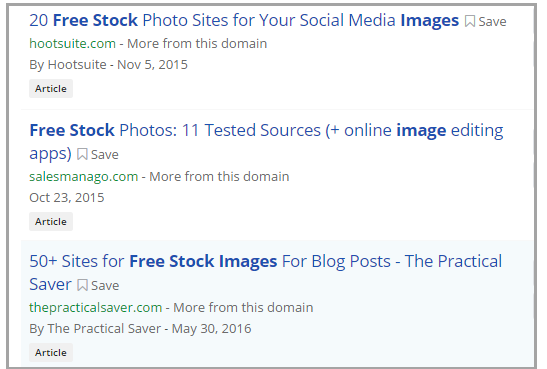Open 50+ Sites for Free Stock Images link
547x369 pixels.
click(265, 273)
